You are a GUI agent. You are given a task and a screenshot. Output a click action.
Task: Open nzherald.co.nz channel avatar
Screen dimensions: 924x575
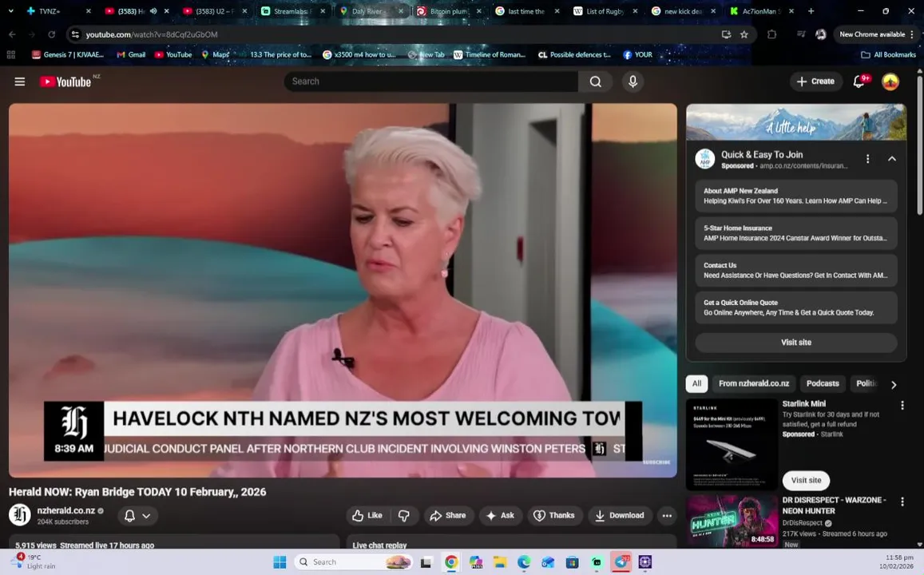[x=19, y=515]
